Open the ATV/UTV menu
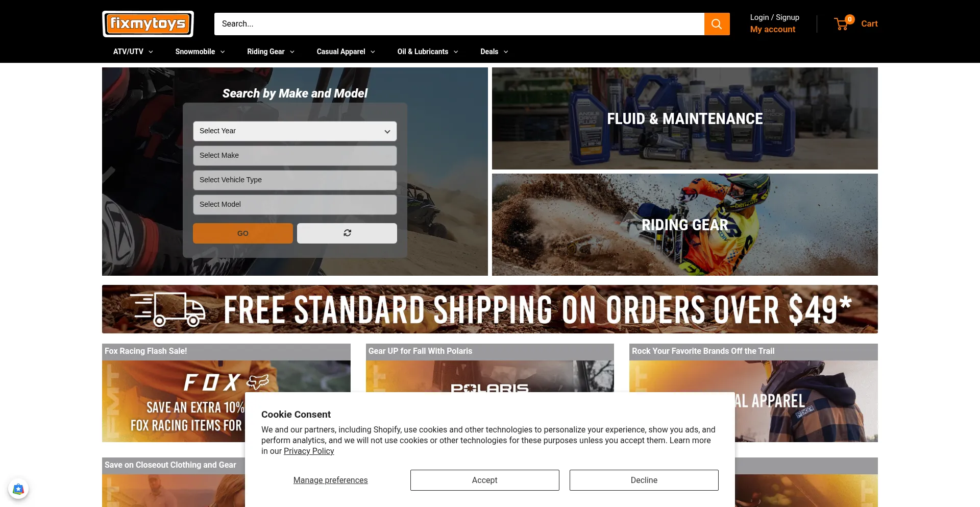The image size is (980, 507). click(x=133, y=52)
